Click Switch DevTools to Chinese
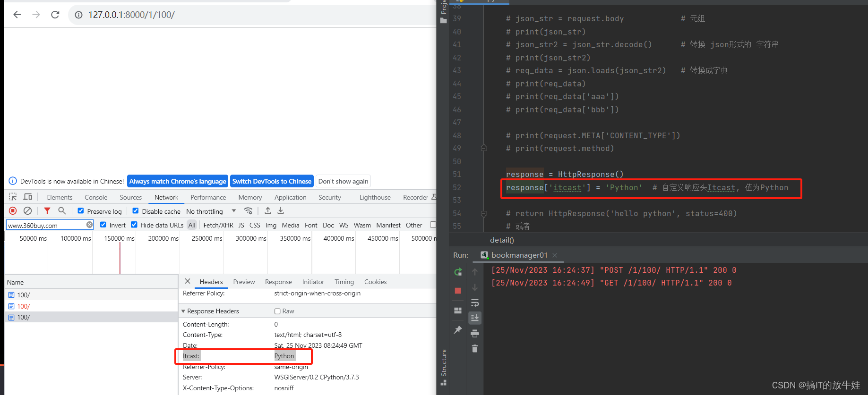This screenshot has height=395, width=868. click(x=272, y=181)
